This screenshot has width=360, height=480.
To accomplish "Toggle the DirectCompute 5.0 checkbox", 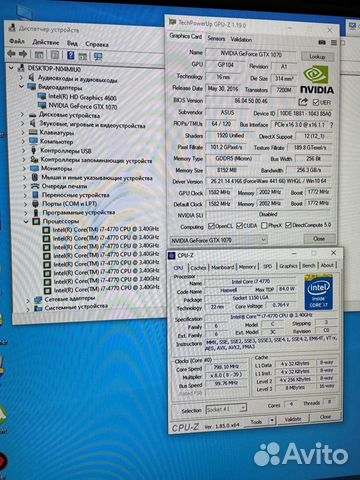I will [x=288, y=225].
